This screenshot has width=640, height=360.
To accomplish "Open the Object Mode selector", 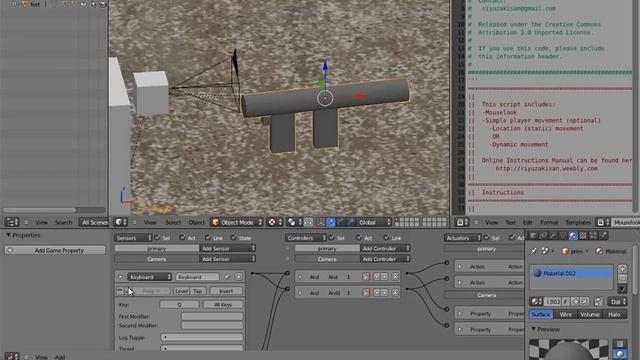I will tap(237, 222).
